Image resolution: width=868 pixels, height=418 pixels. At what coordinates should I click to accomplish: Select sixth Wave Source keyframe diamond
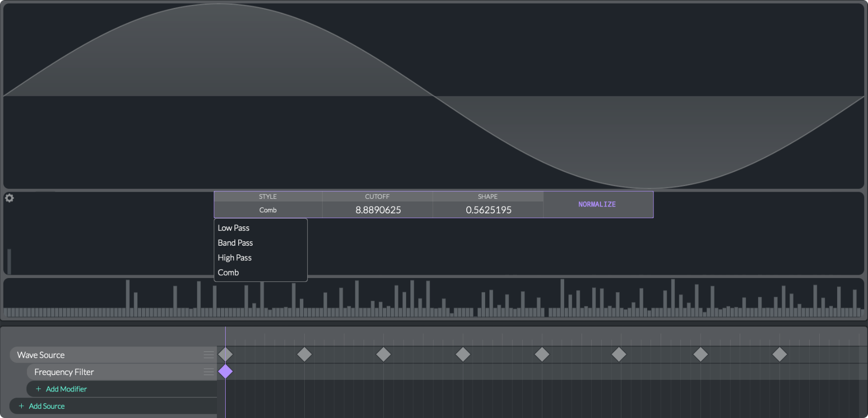tap(619, 354)
